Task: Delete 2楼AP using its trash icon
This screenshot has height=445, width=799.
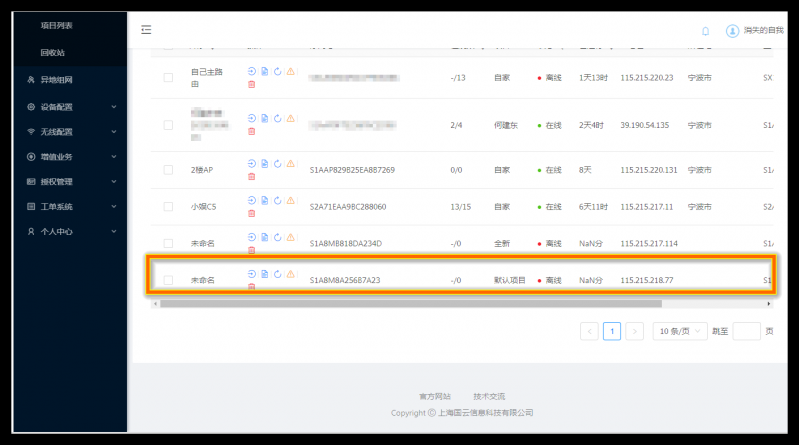Action: (x=252, y=177)
